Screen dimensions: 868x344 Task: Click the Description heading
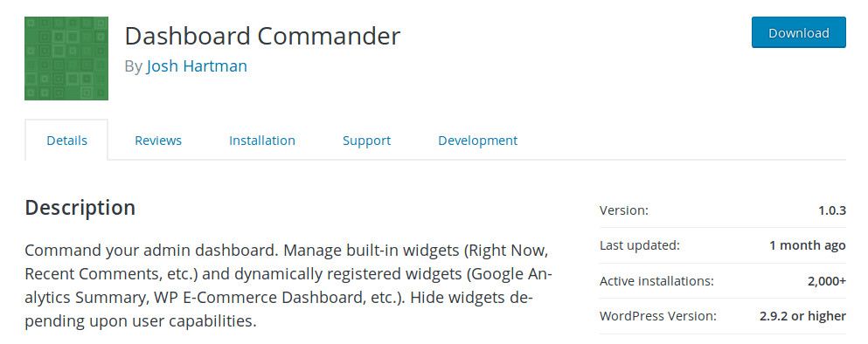[x=80, y=208]
